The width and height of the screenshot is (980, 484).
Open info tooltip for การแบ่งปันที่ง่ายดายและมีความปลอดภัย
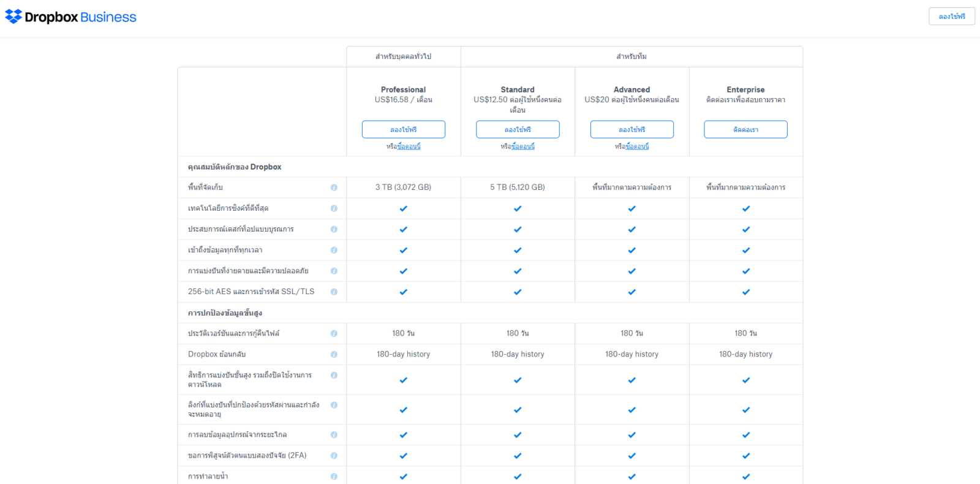coord(334,271)
